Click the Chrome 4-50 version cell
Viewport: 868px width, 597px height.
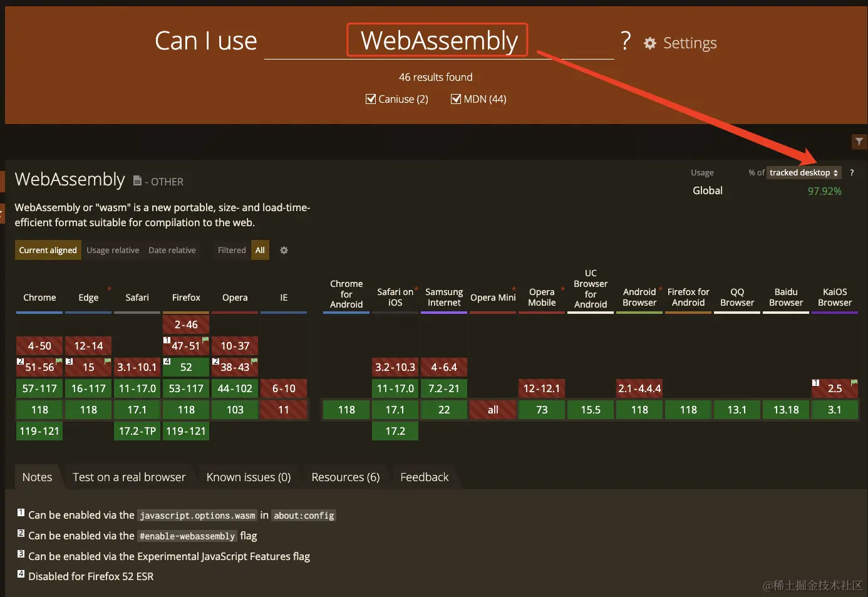39,346
